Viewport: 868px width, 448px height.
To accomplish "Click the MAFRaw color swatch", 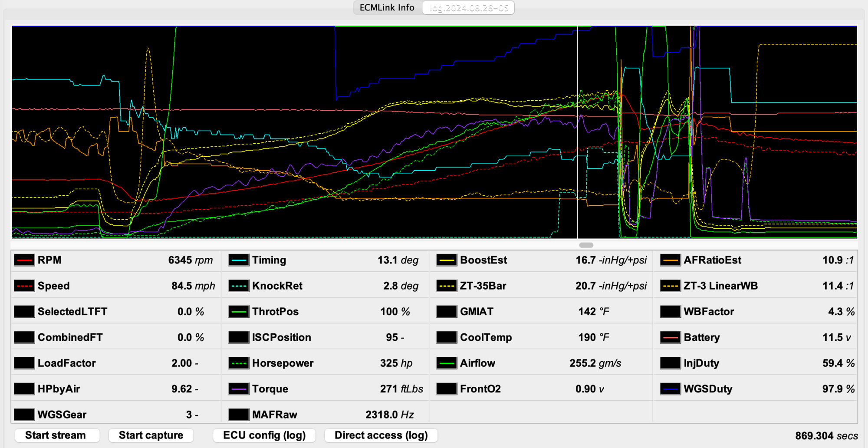I will [239, 415].
